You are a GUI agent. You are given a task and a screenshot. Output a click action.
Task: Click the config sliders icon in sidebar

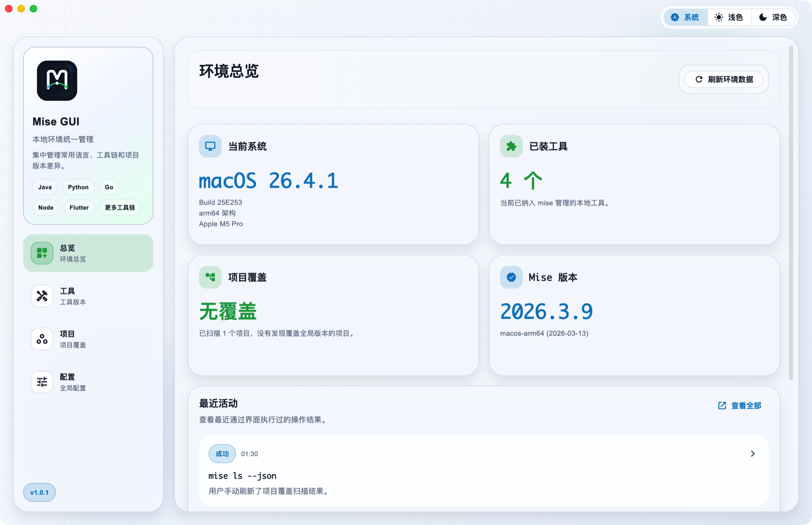coord(42,382)
